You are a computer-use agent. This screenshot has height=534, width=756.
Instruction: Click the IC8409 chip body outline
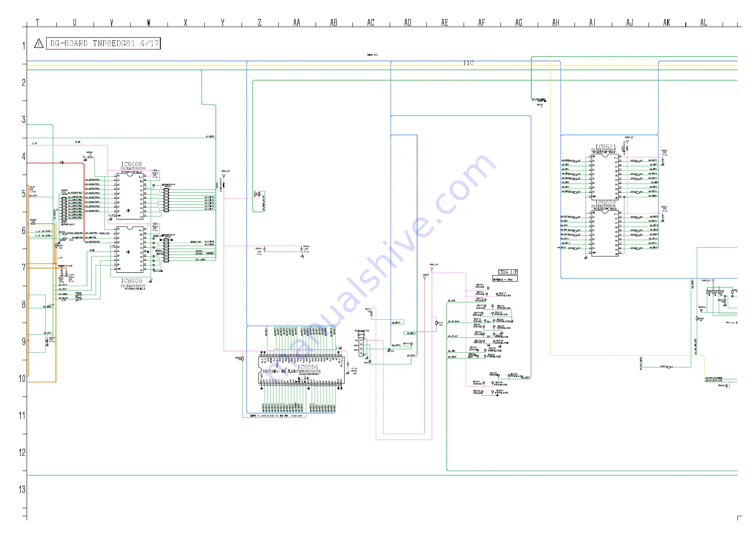click(x=130, y=249)
